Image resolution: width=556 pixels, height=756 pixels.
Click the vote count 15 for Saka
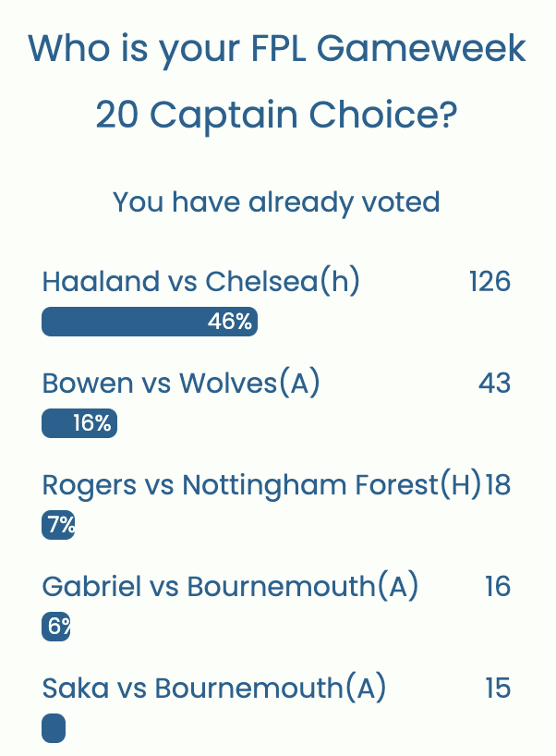tap(499, 688)
